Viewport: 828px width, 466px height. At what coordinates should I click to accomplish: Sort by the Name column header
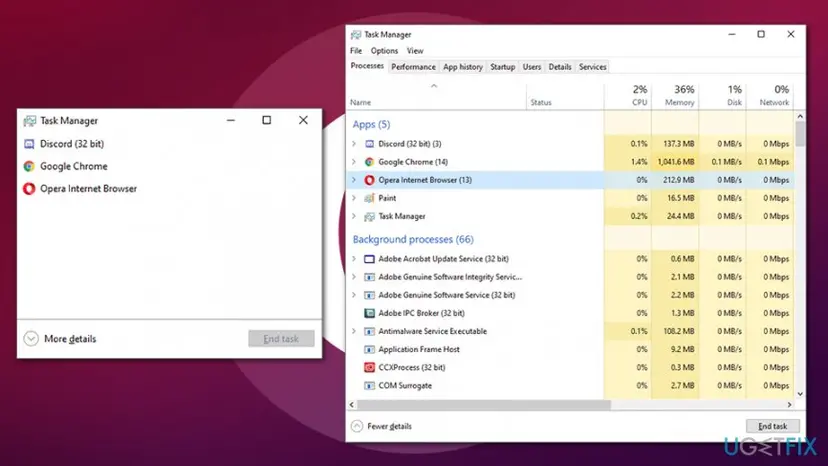(437, 96)
